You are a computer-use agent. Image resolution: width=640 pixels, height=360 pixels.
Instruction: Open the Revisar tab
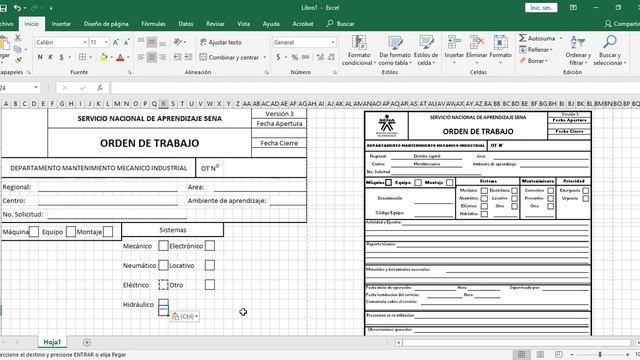(215, 24)
